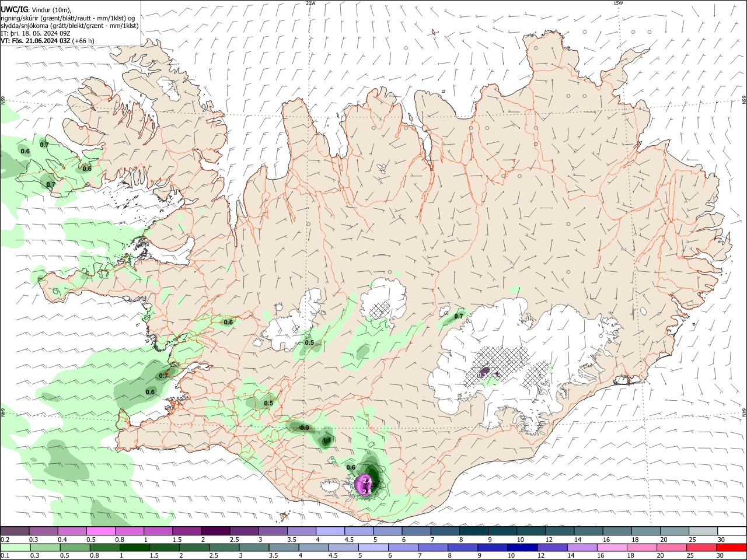This screenshot has height=560, width=747.
Task: Select medium green 0.5 swatch in rain legend
Action: click(76, 547)
